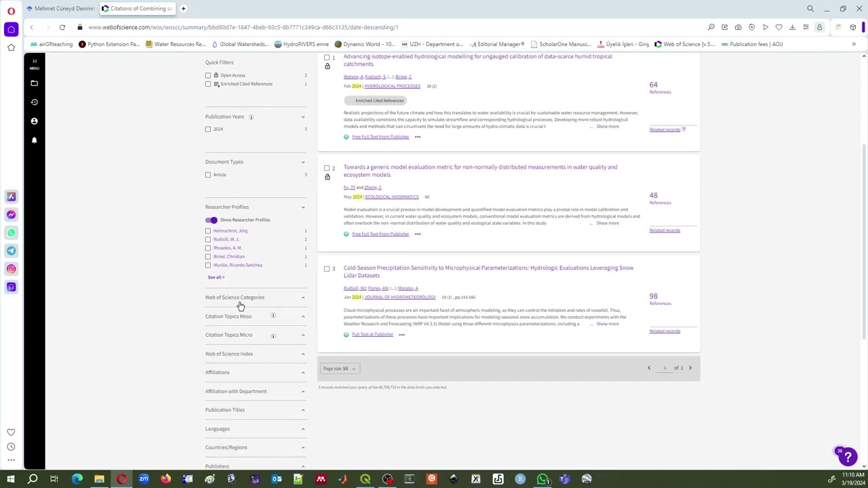Open airGRteaching bookmark
Screen dimensions: 868x488
pyautogui.click(x=52, y=44)
